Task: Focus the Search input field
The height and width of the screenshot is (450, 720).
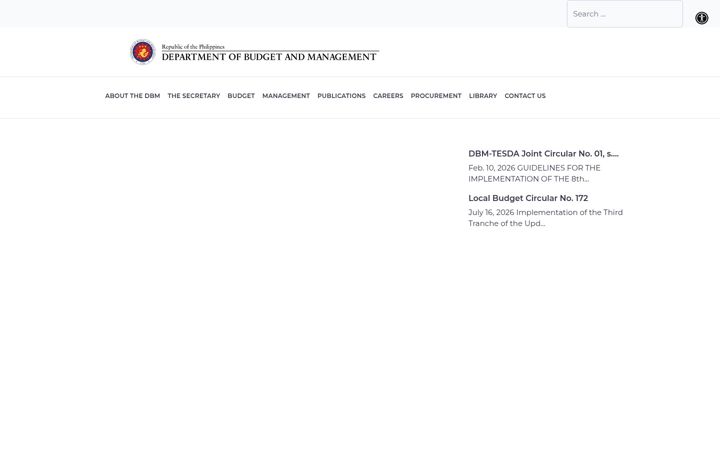Action: (624, 14)
